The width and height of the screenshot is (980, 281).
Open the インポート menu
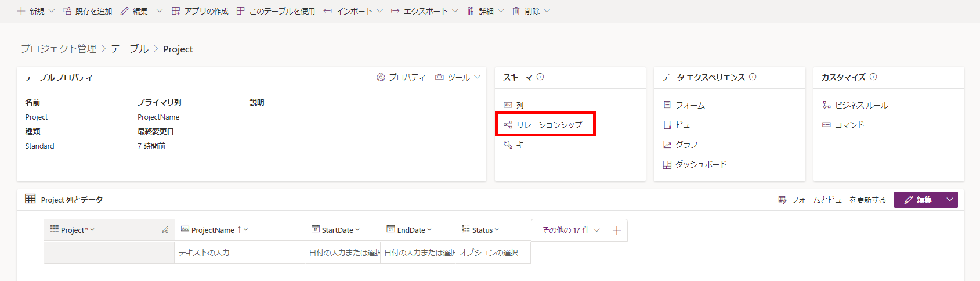click(353, 11)
